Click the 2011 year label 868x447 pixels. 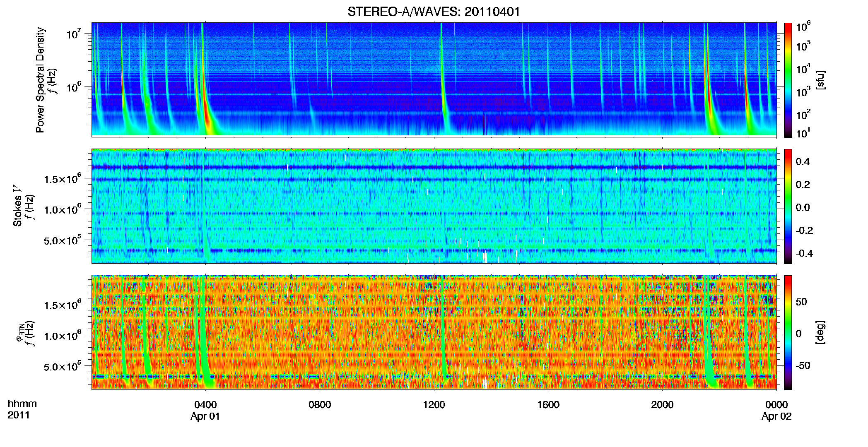click(x=19, y=415)
